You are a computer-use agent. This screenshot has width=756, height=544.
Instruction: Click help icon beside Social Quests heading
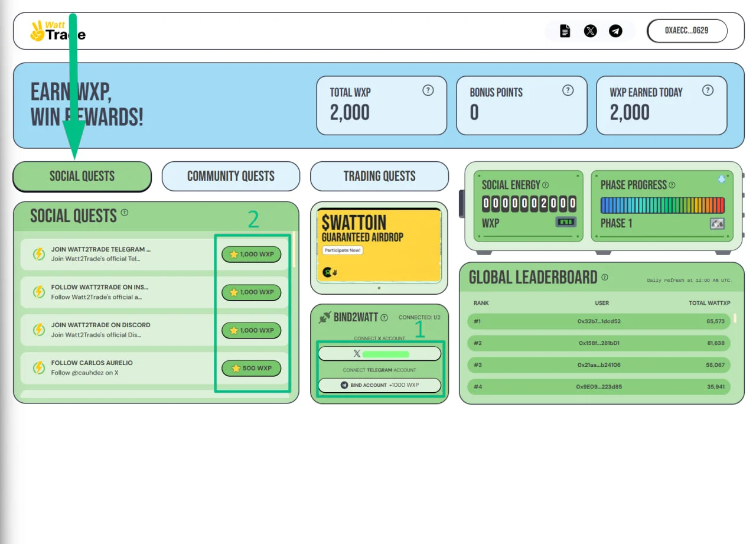coord(125,213)
